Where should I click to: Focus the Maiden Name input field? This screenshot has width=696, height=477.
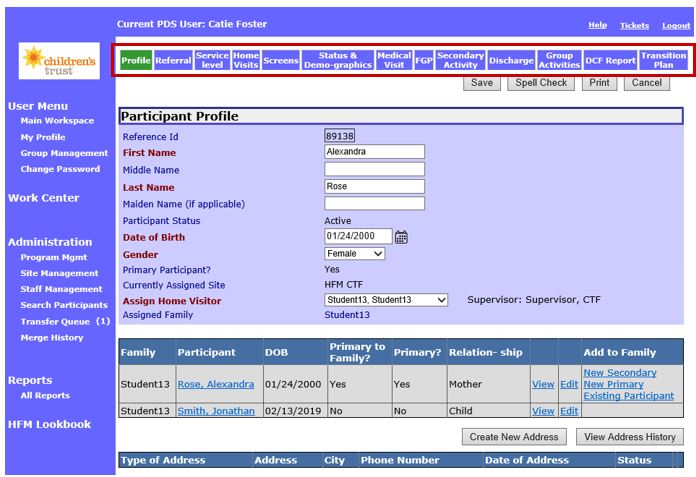374,204
